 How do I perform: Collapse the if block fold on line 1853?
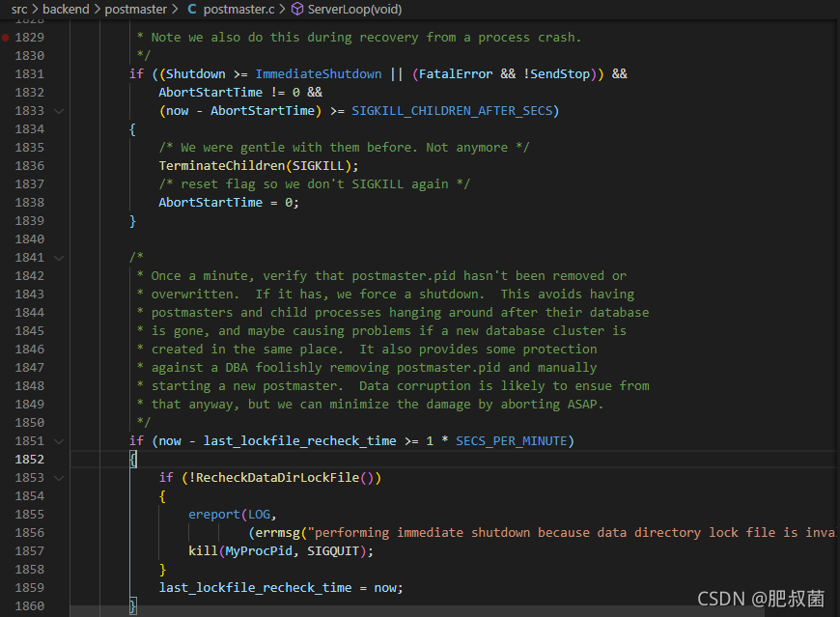60,477
